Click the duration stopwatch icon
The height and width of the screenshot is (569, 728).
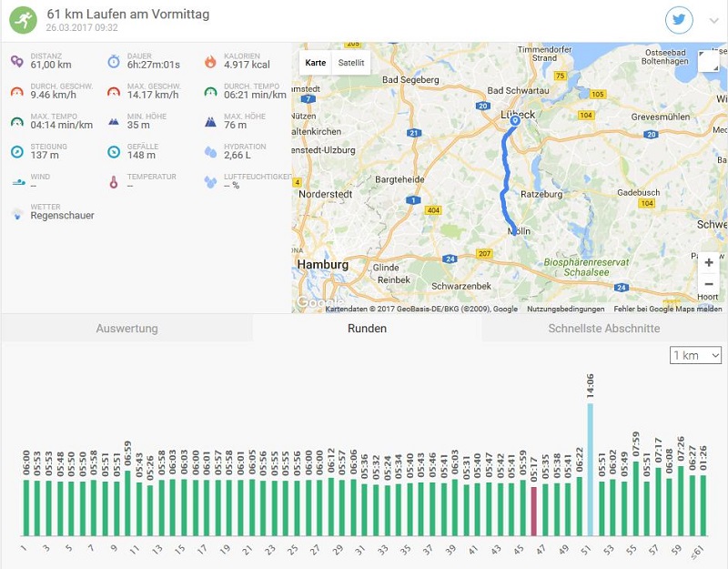[x=114, y=62]
